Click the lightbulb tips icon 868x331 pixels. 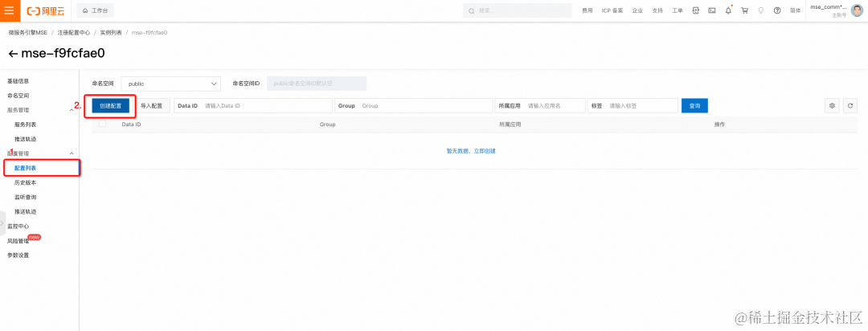pyautogui.click(x=760, y=10)
